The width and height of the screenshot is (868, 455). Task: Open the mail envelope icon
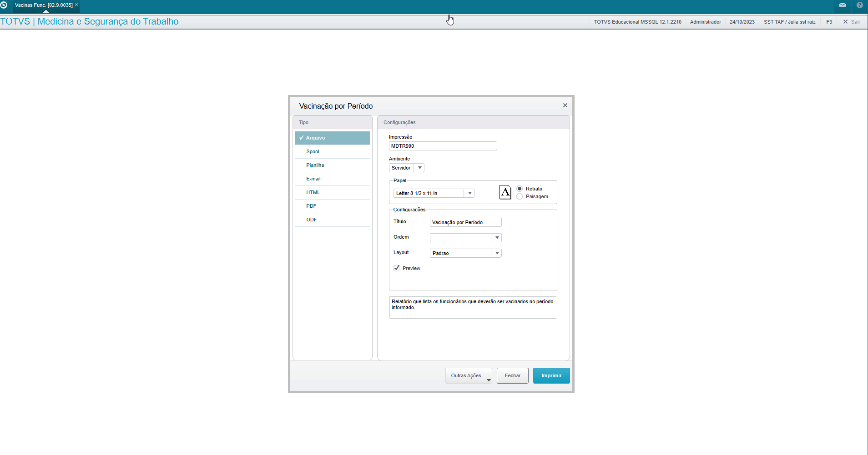843,5
